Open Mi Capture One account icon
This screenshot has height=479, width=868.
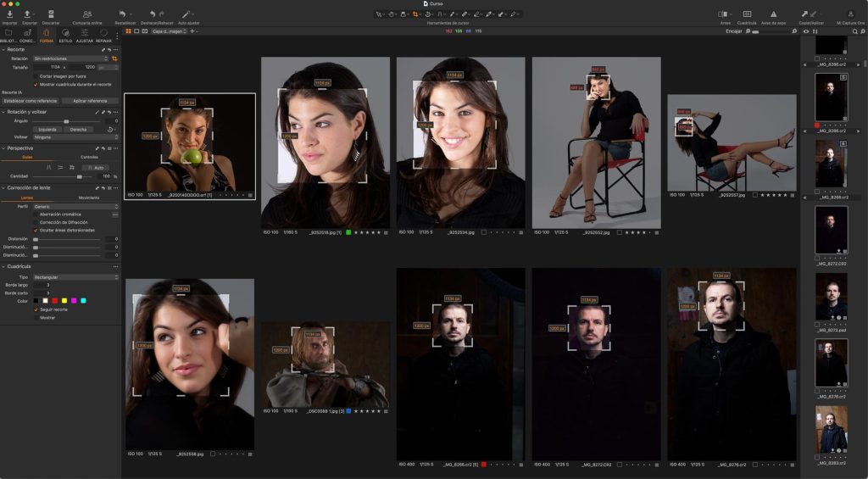(851, 14)
